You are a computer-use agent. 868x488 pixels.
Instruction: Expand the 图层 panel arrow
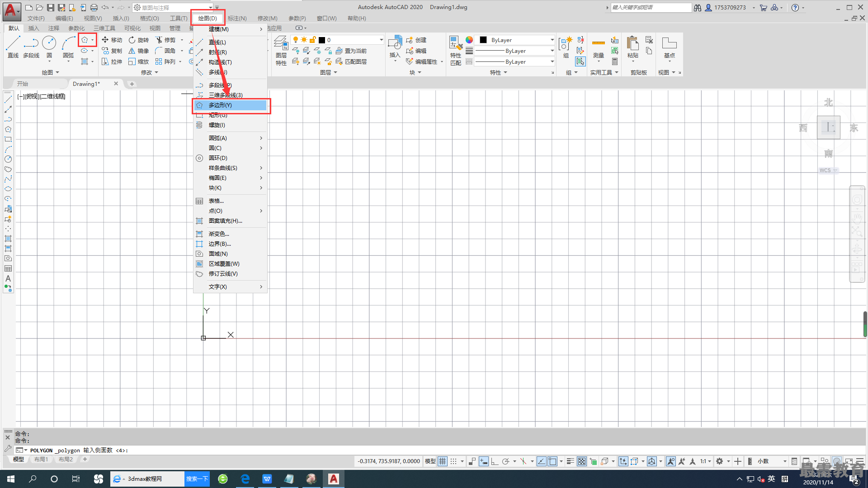point(335,72)
